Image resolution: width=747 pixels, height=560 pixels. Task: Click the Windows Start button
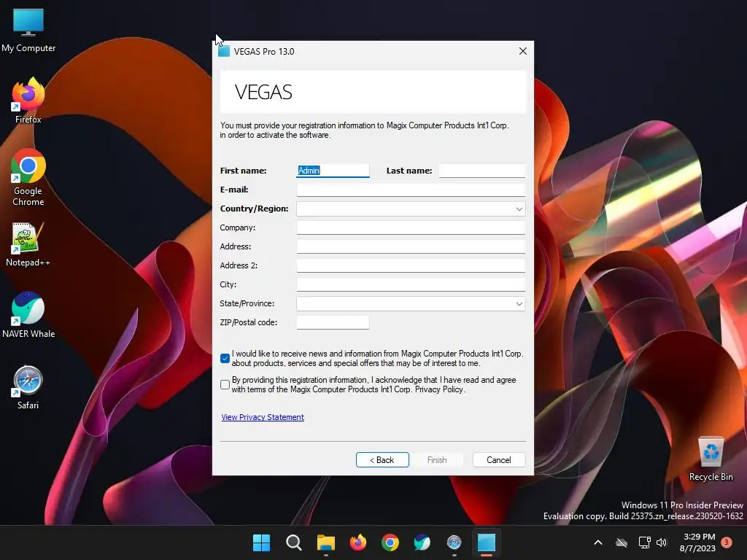click(x=261, y=542)
